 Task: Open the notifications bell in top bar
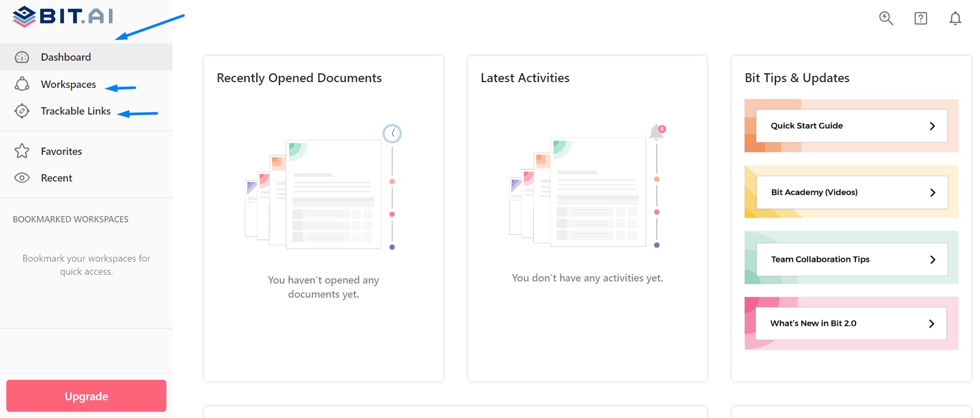click(955, 18)
